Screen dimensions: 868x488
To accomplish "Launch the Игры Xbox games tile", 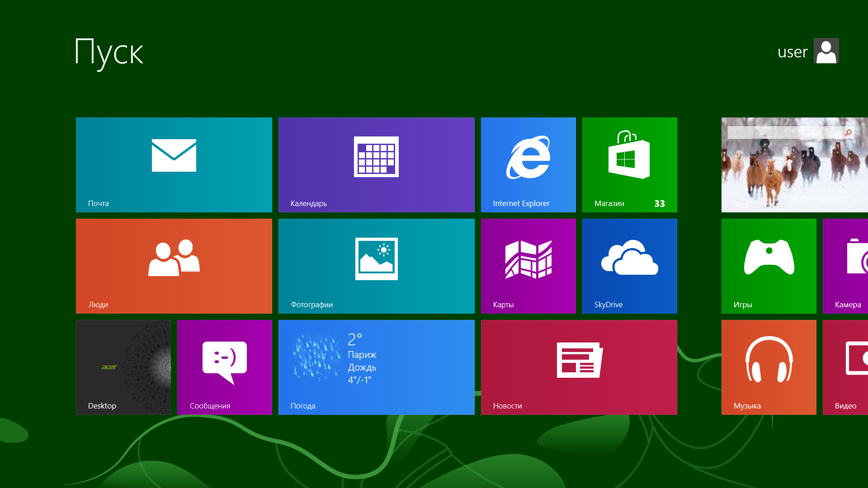I will (769, 266).
